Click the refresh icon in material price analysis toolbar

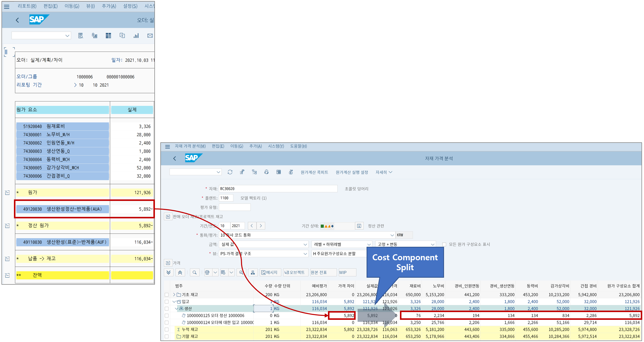[x=230, y=172]
